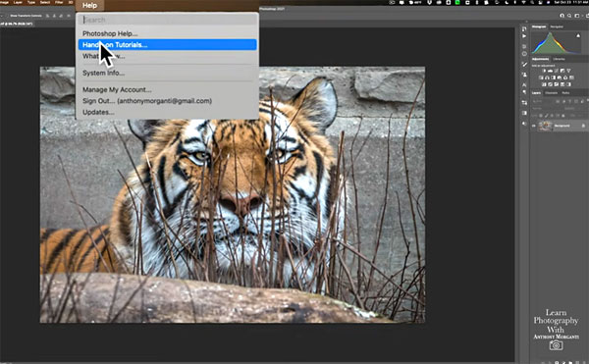589x364 pixels.
Task: Click the Wi-Fi icon in macOS menu bar
Action: click(x=523, y=3)
